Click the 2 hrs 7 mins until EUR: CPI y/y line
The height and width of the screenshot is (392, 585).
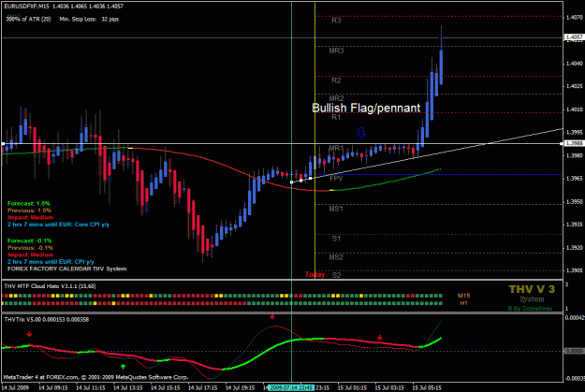(x=51, y=262)
